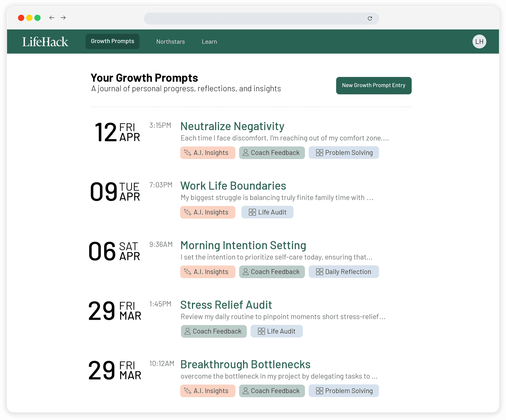The height and width of the screenshot is (420, 506).
Task: Click the green window maximize dot
Action: 38,18
